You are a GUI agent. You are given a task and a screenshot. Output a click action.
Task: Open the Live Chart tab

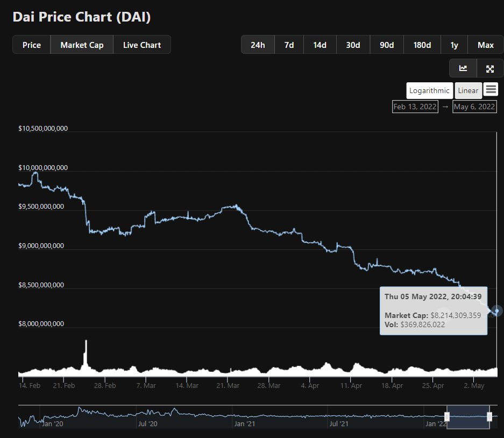[x=142, y=45]
